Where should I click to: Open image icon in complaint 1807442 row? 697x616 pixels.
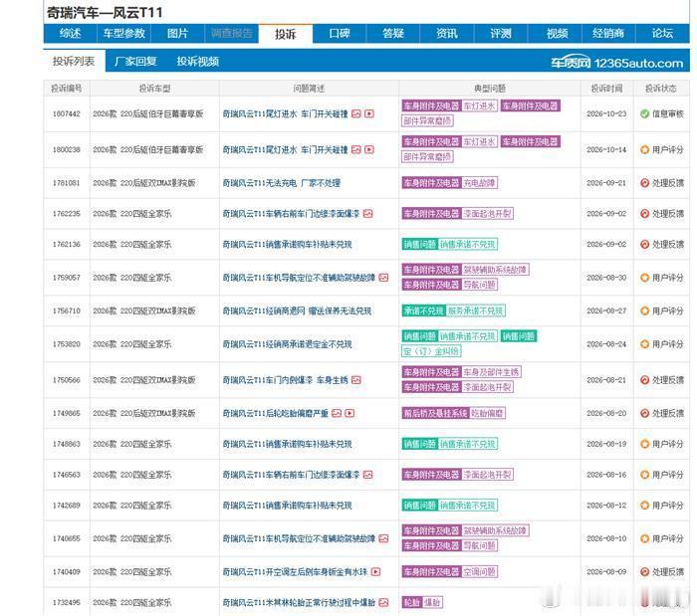(x=356, y=114)
